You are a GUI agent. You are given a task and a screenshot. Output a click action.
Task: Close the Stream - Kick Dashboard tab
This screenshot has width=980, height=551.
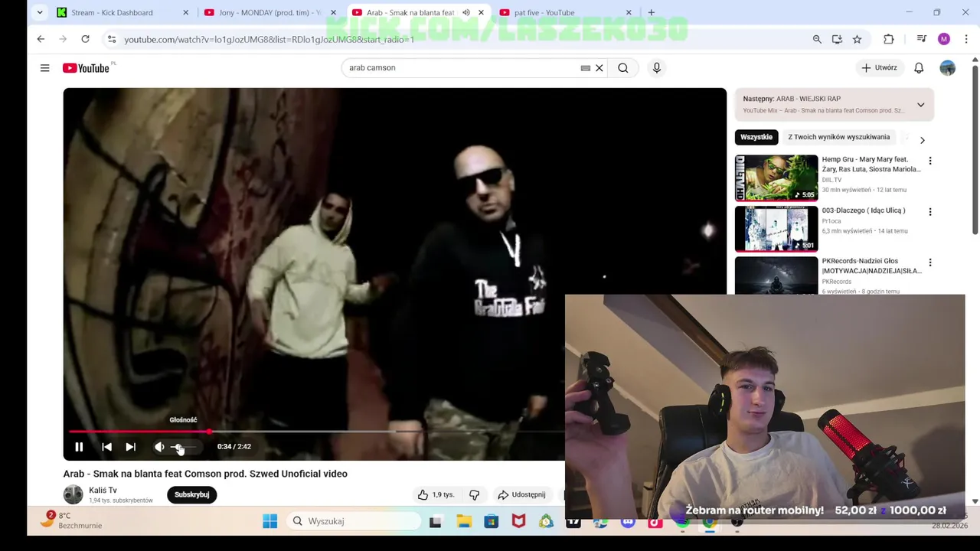pyautogui.click(x=185, y=13)
